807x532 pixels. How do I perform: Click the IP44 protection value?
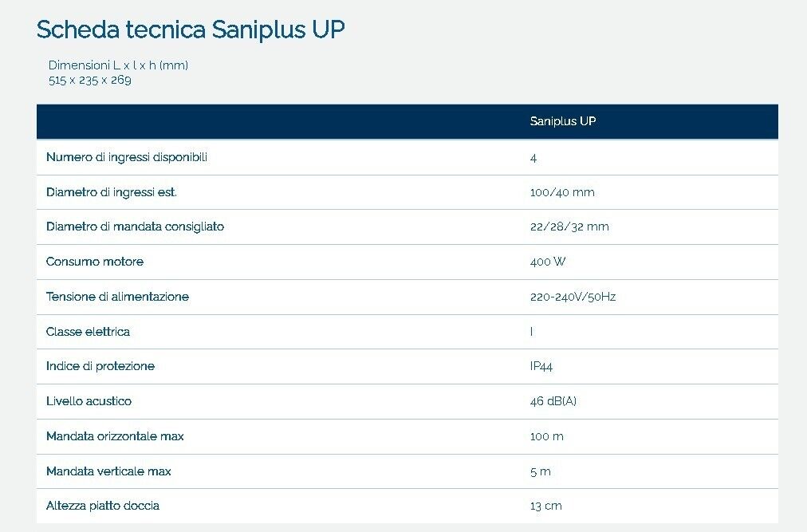pos(541,366)
